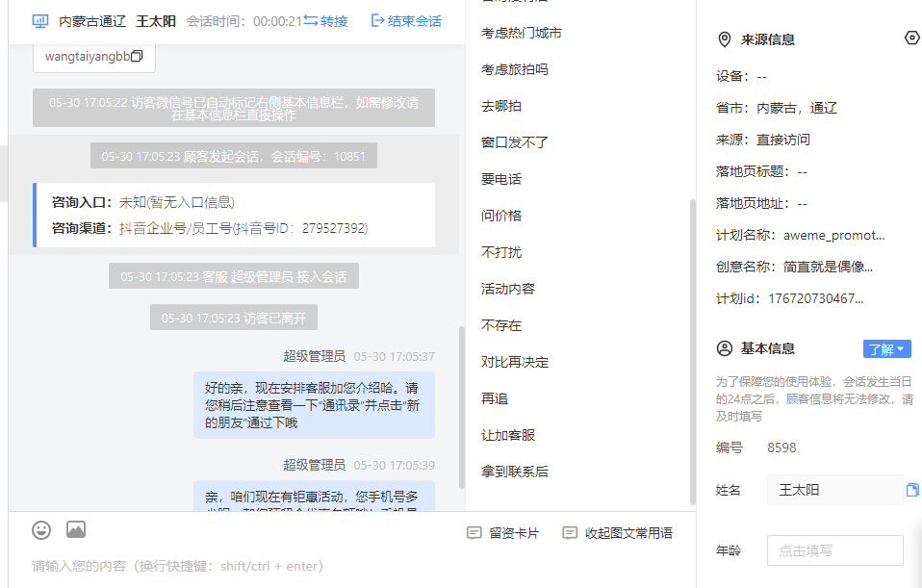Collapse quick phrases via 收起图文常用语

point(618,533)
